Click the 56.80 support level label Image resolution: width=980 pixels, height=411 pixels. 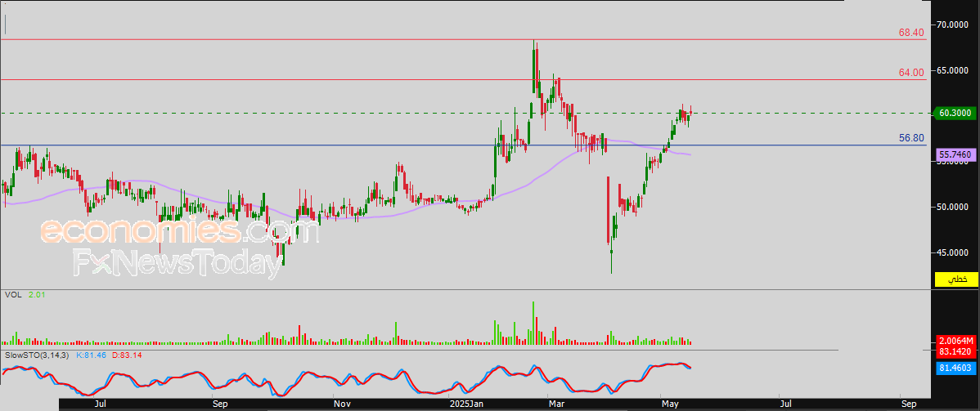(911, 138)
